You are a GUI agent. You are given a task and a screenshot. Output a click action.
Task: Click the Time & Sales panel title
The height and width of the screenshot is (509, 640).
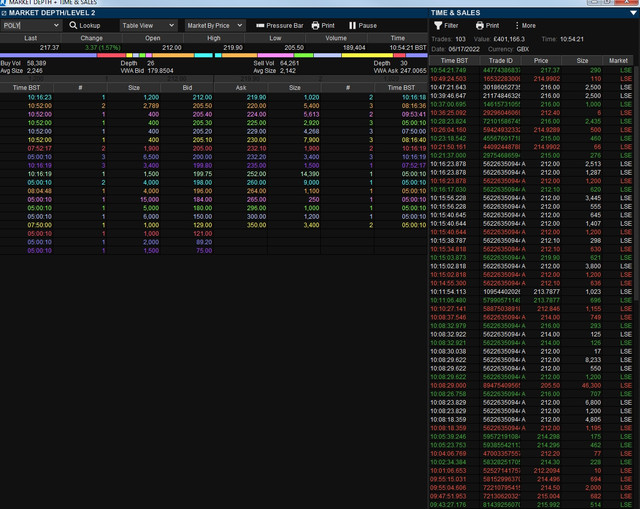point(456,13)
